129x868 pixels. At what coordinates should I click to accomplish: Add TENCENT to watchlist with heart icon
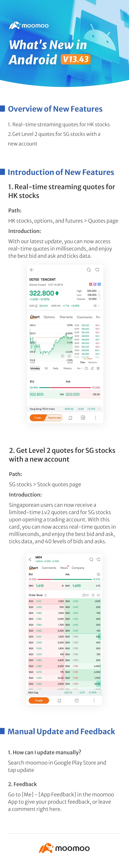coord(97,270)
